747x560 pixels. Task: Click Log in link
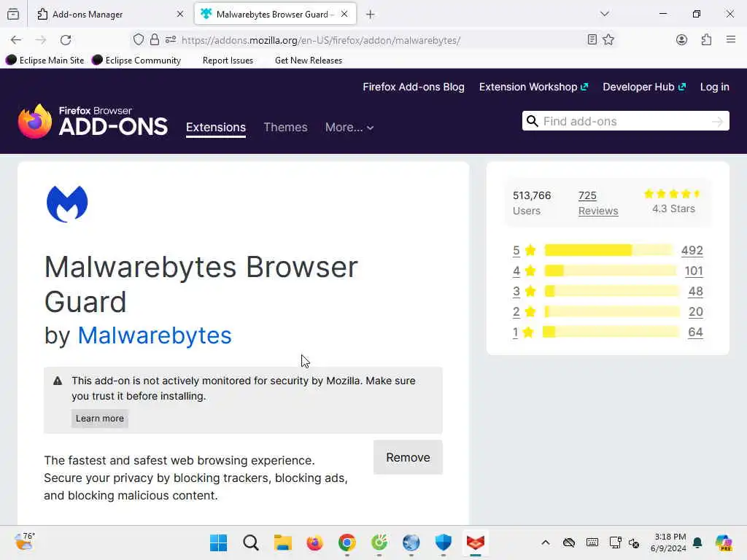715,87
